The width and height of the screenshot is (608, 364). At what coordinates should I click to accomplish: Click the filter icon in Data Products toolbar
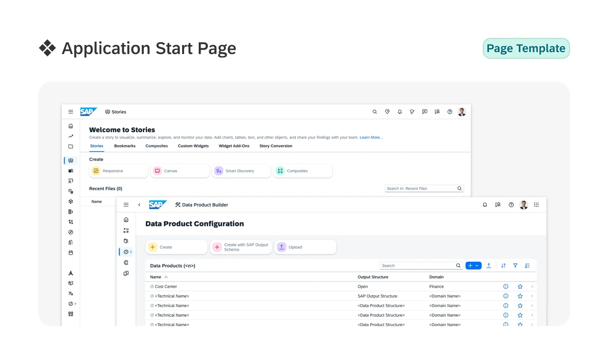click(x=516, y=266)
